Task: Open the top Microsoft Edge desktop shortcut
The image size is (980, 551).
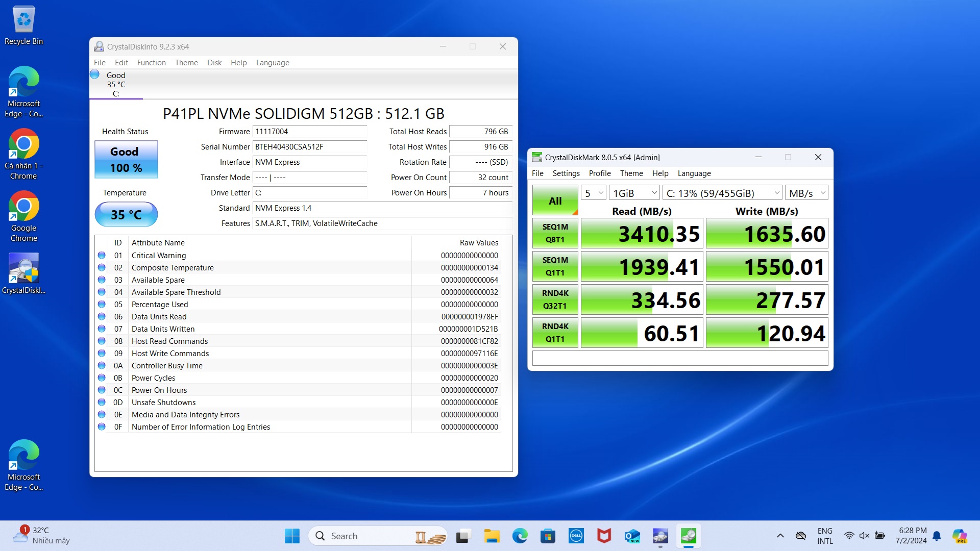Action: 23,92
